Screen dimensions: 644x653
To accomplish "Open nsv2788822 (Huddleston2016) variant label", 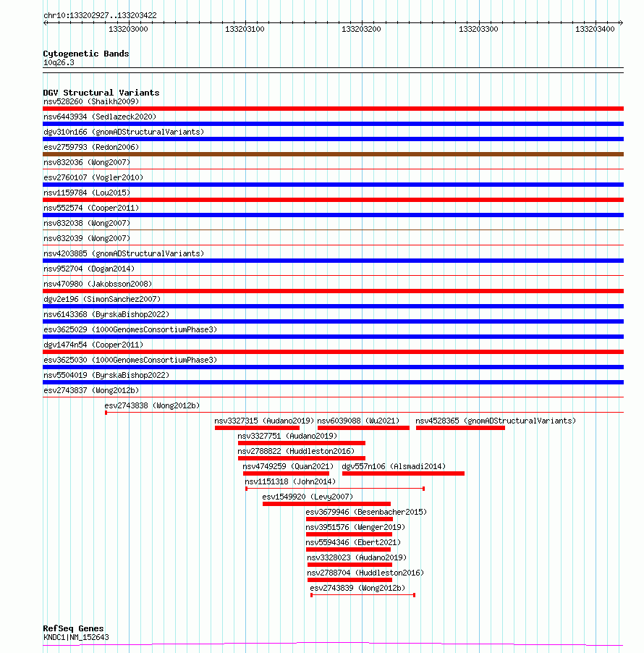I will pyautogui.click(x=296, y=451).
